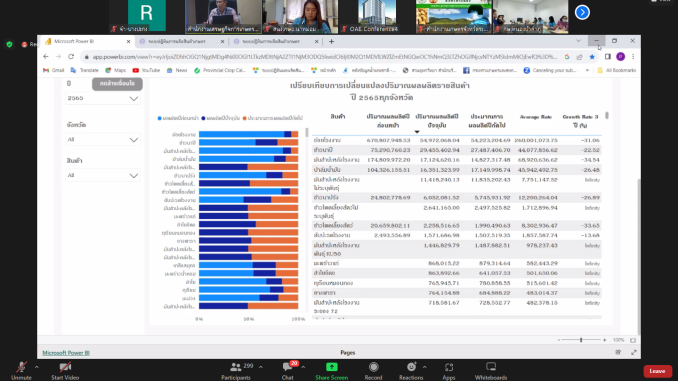Switch to the Microsoft Power BI tab

[x=86, y=42]
